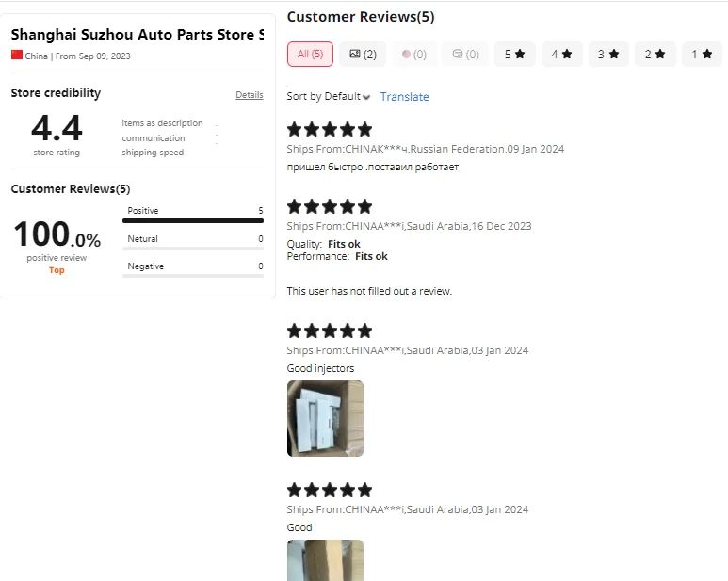Image resolution: width=728 pixels, height=581 pixels.
Task: Click the Shanghai Suzhou Auto Parts Store title
Action: coord(138,34)
